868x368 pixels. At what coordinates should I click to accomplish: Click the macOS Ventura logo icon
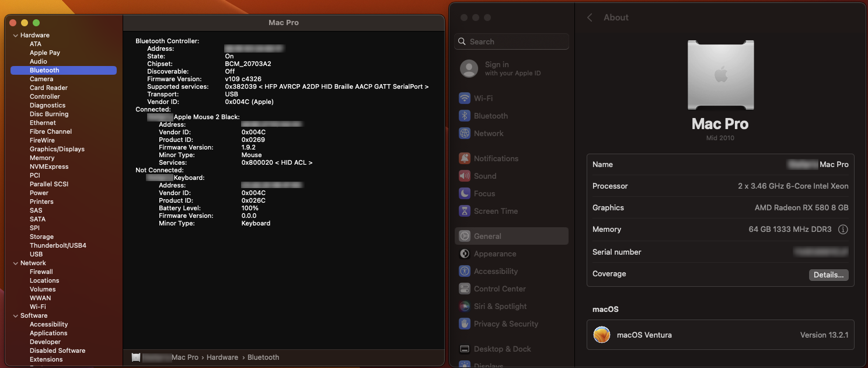click(602, 335)
